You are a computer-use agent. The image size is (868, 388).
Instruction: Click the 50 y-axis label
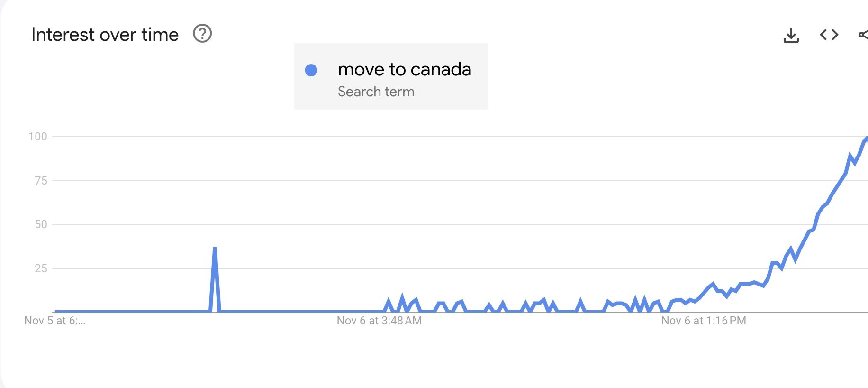click(41, 224)
